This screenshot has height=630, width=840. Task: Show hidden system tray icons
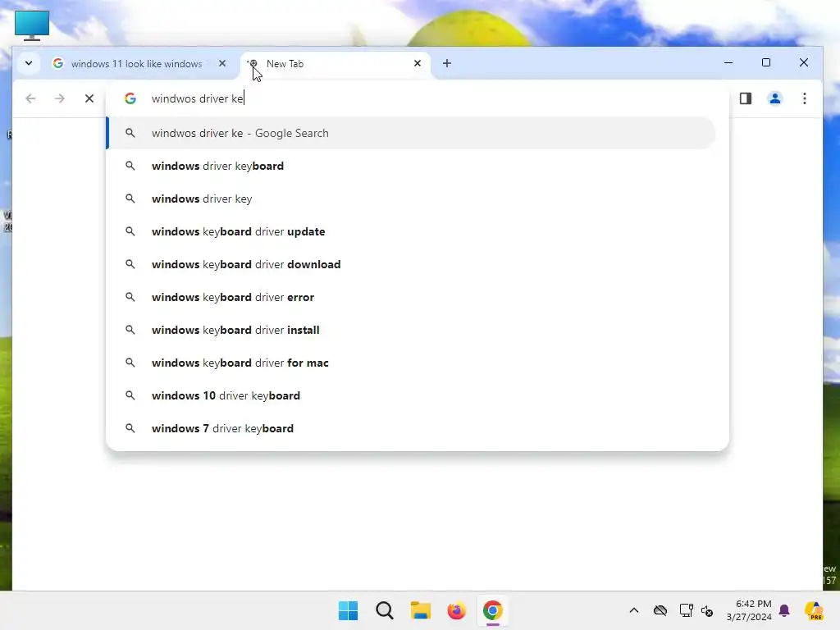[634, 610]
